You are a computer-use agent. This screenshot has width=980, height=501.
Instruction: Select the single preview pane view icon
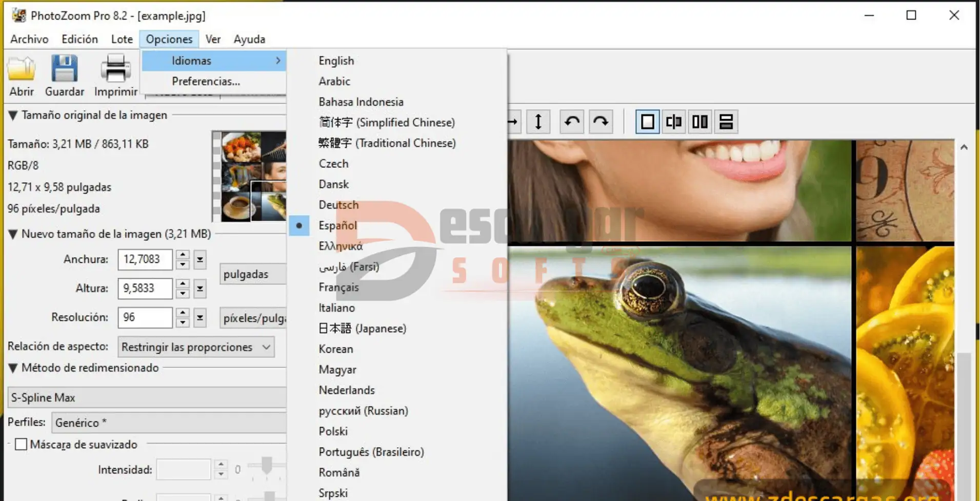coord(647,122)
